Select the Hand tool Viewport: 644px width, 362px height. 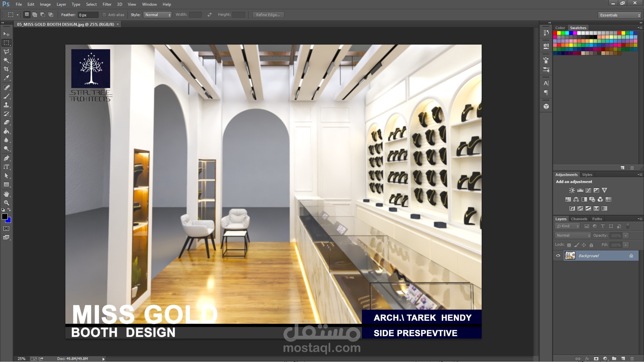[x=6, y=194]
